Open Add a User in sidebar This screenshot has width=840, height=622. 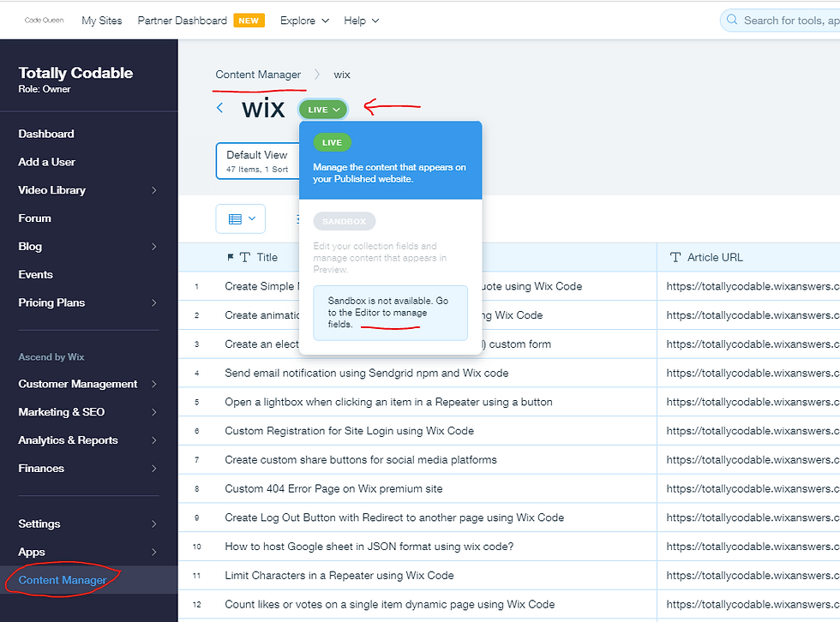pyautogui.click(x=46, y=162)
